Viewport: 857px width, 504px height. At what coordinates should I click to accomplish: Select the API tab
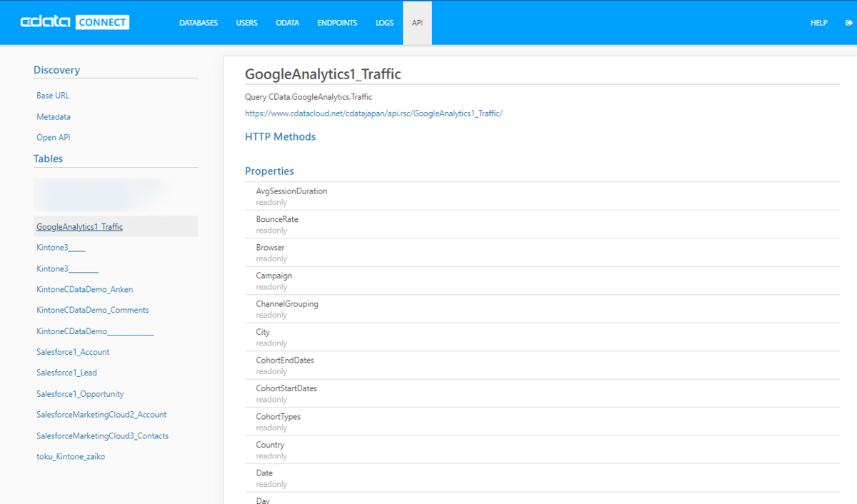(x=417, y=23)
